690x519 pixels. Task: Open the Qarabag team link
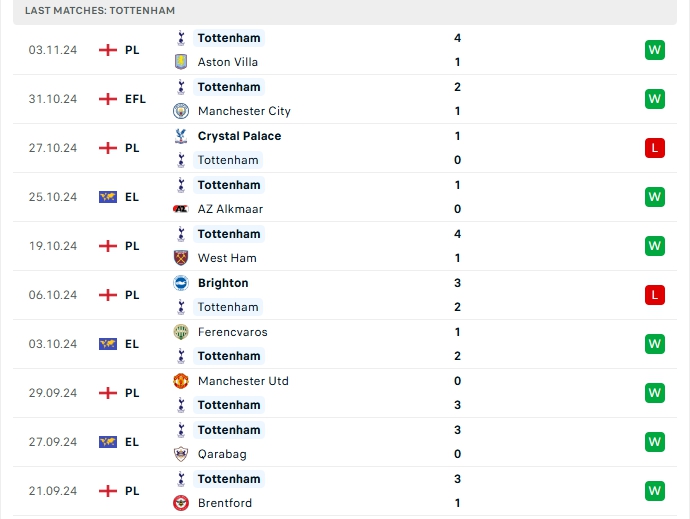tap(222, 454)
